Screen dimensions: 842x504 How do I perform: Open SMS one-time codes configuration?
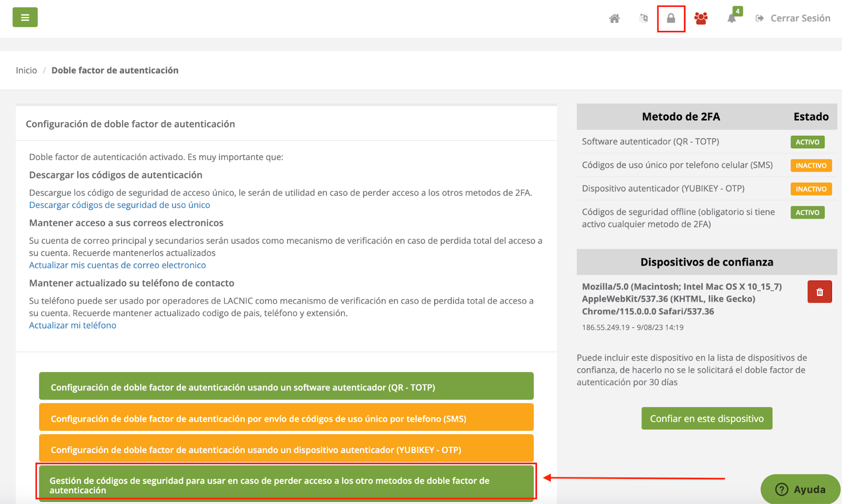(x=286, y=419)
